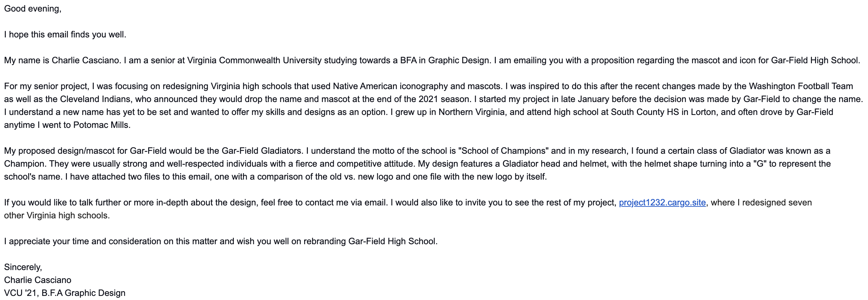Click the 'I appreciate your time' sentence

(x=221, y=241)
